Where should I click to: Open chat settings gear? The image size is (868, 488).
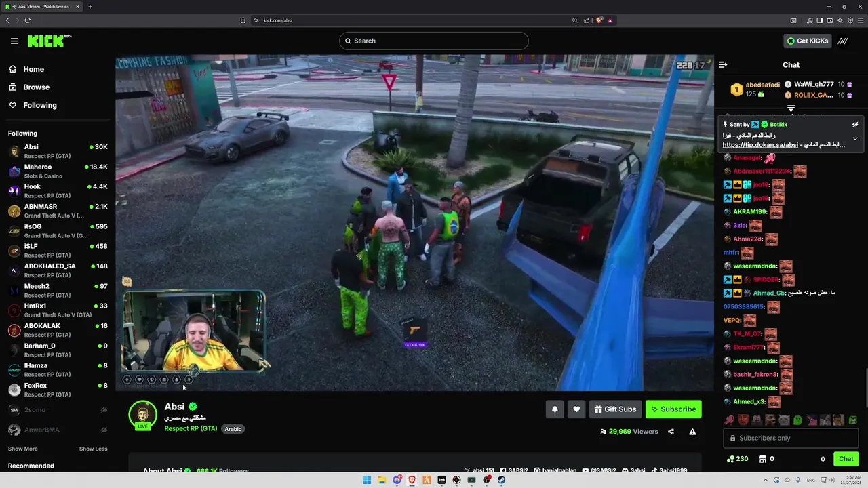pos(823,459)
